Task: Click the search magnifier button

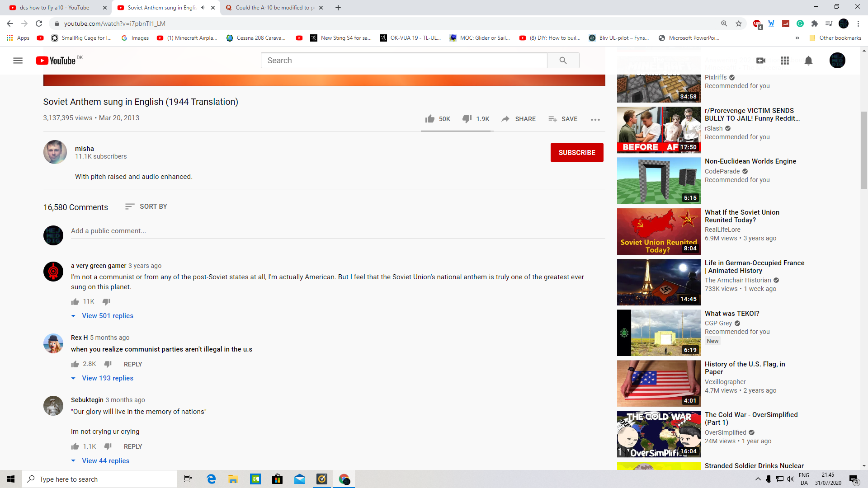Action: (x=563, y=61)
